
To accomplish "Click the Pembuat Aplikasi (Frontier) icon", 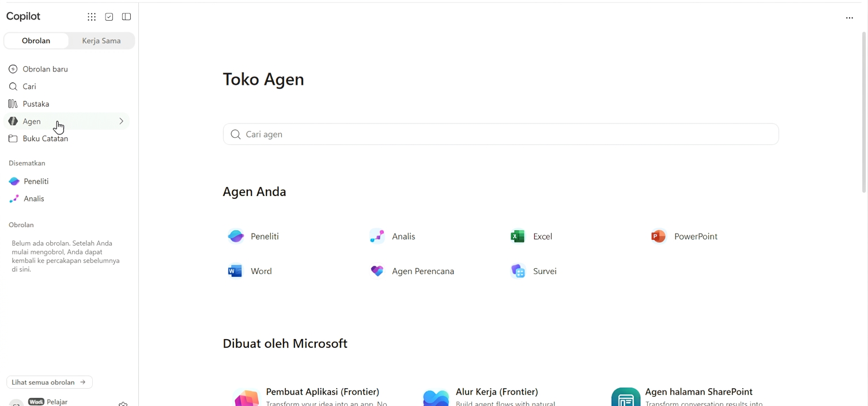I will coord(246,397).
